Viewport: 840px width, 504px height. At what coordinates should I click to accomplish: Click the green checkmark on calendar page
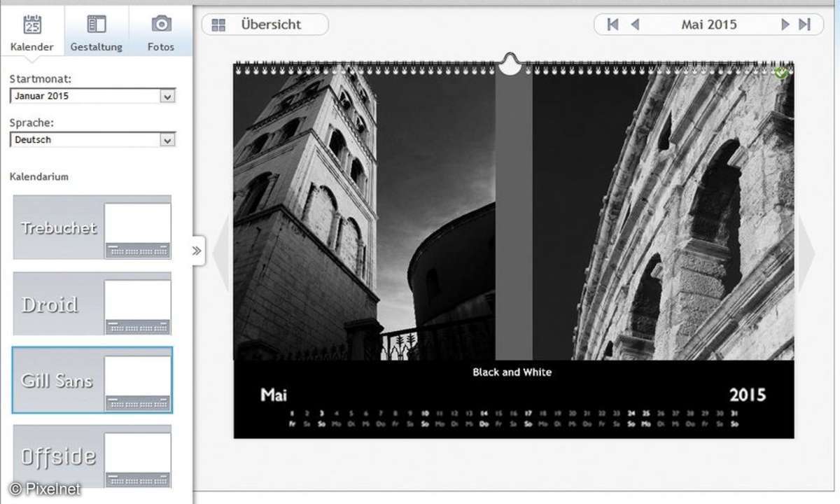coord(781,71)
